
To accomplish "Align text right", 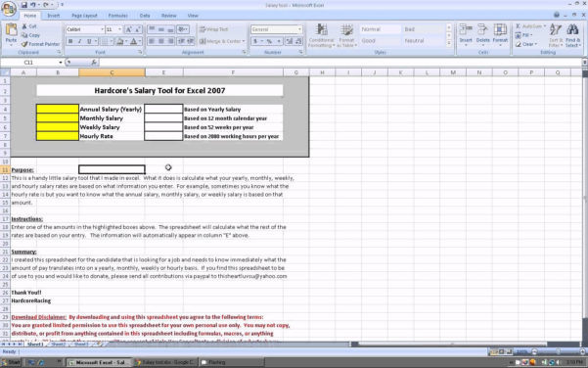I will 170,41.
